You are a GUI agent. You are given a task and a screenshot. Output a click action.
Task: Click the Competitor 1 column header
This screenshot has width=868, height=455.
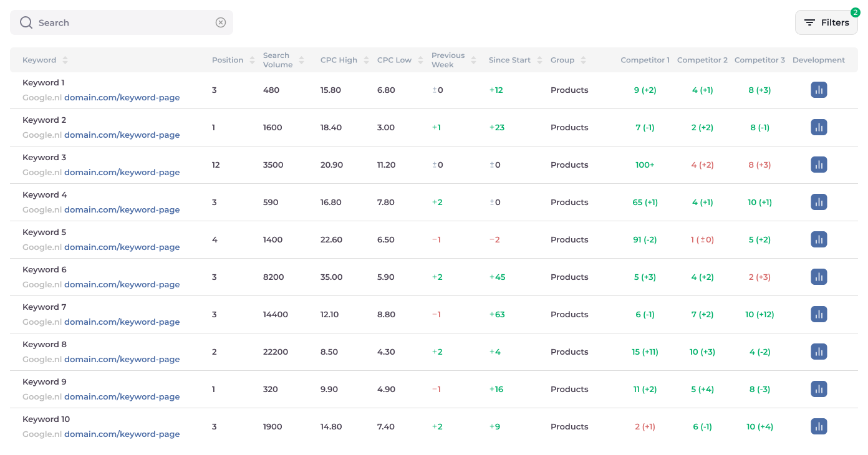coord(645,60)
